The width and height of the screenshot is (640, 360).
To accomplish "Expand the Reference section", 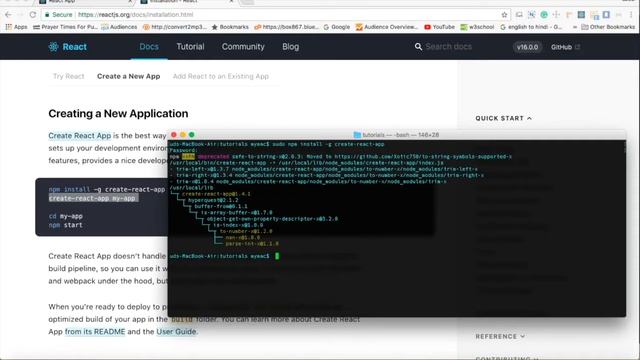I will [x=500, y=336].
